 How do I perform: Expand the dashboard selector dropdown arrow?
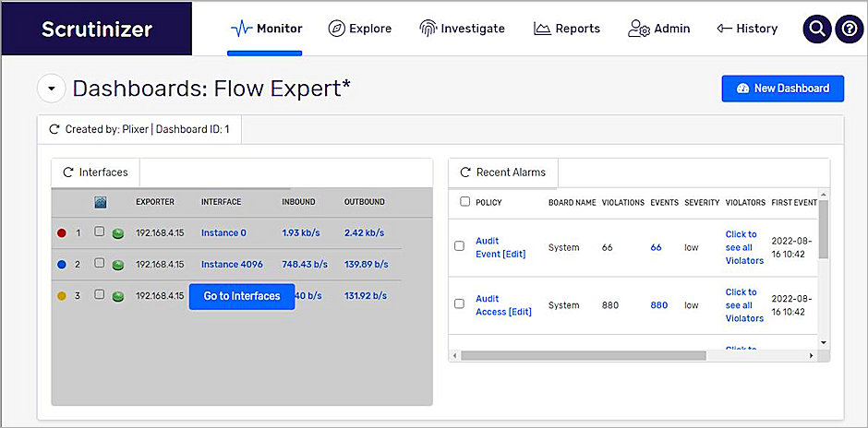(51, 89)
